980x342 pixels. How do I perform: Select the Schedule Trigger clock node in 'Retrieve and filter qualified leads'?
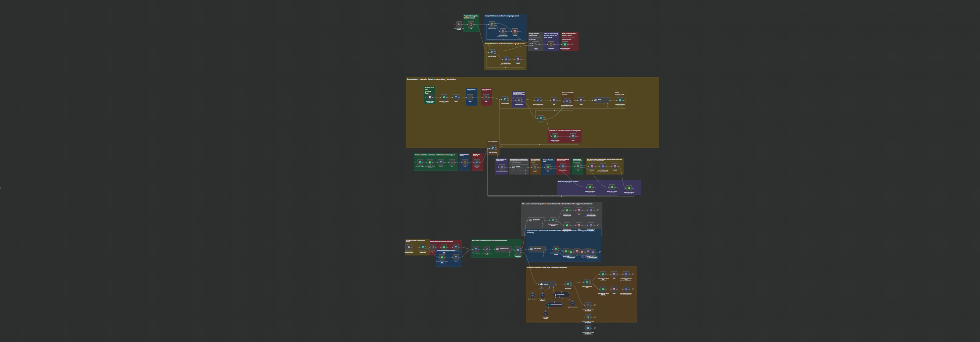pyautogui.click(x=430, y=97)
